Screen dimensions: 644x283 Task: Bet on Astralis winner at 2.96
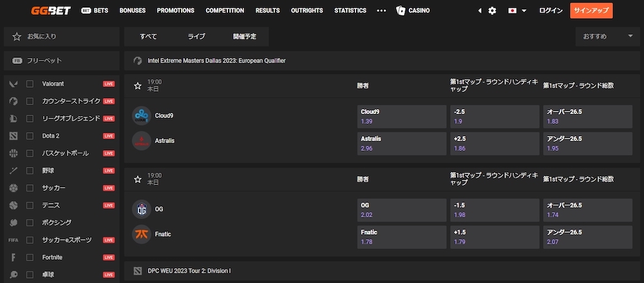pos(402,144)
